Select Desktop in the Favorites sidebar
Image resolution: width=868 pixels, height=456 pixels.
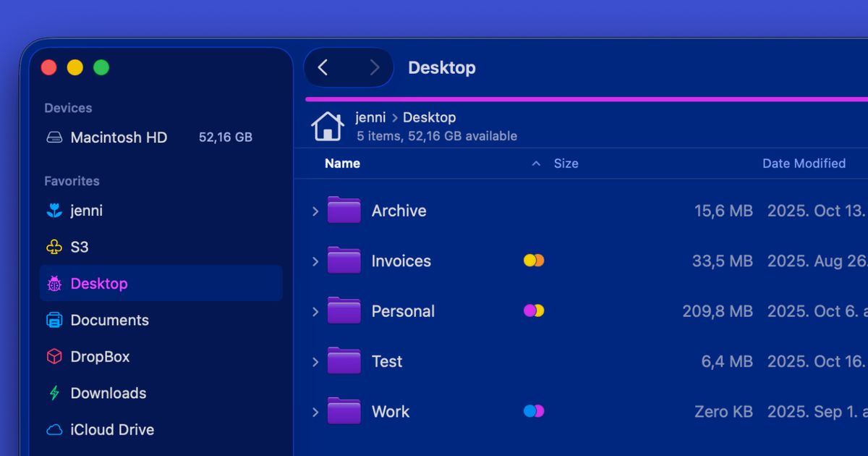point(161,284)
